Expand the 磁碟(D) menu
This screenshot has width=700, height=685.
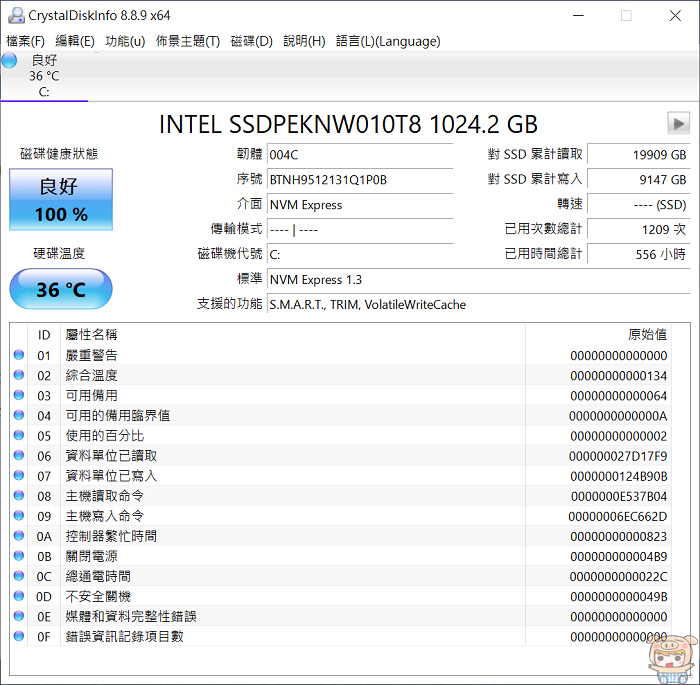[251, 41]
